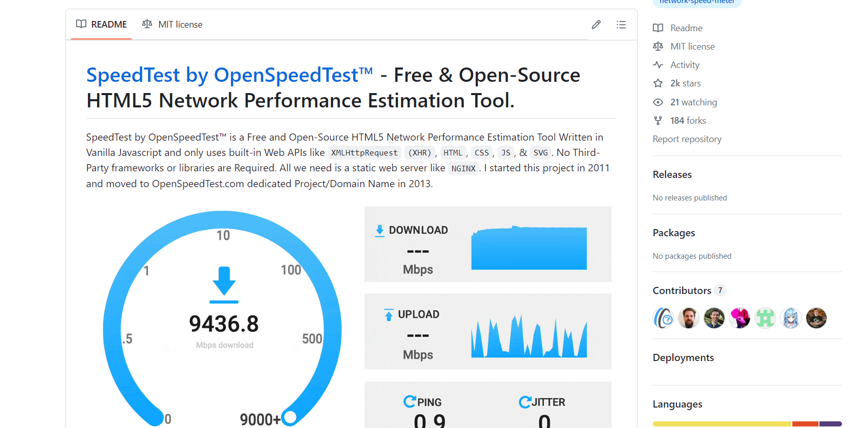Click the fork icon beside 184 forks
The width and height of the screenshot is (868, 428).
pyautogui.click(x=658, y=121)
